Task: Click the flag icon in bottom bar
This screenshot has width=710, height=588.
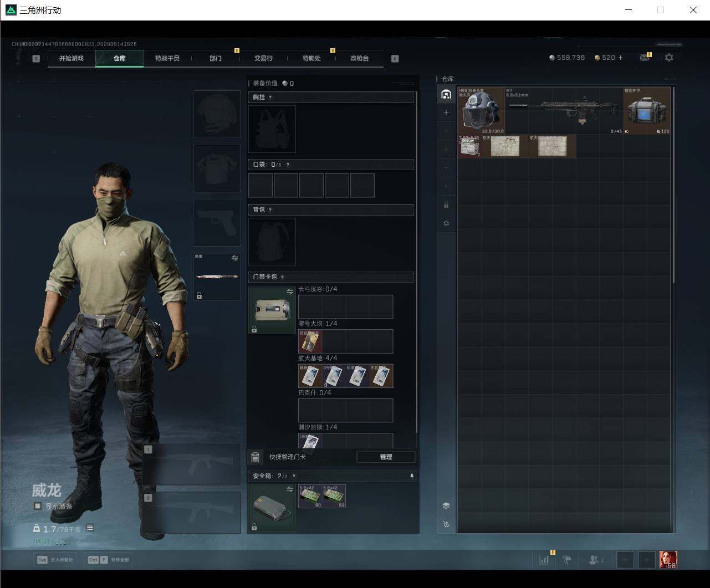Action: 567,560
